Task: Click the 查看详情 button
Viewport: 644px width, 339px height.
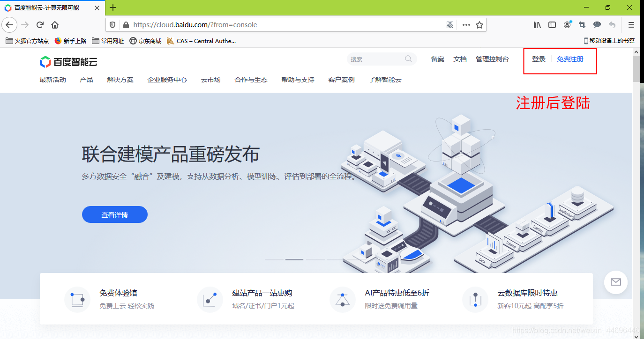Action: (x=115, y=214)
